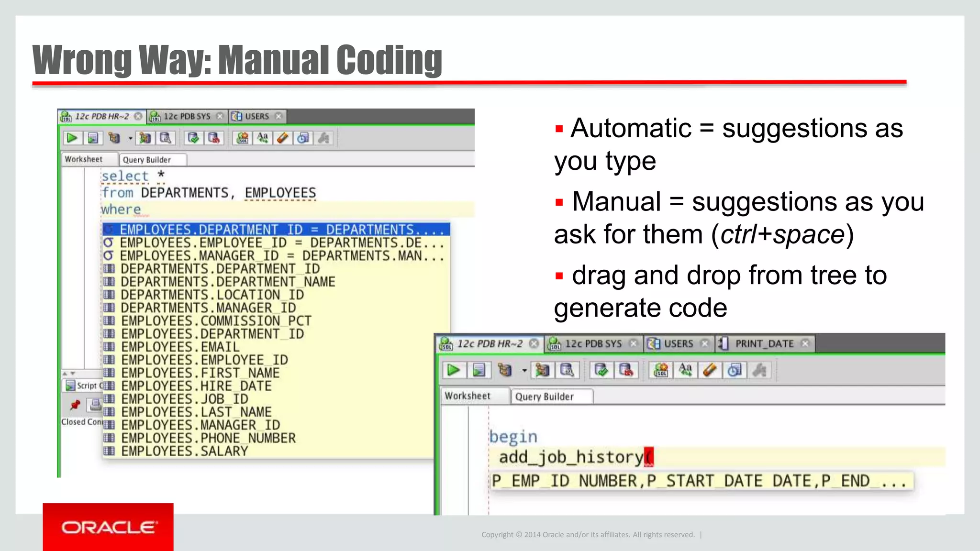Click change-case icon in upper toolbar

263,138
